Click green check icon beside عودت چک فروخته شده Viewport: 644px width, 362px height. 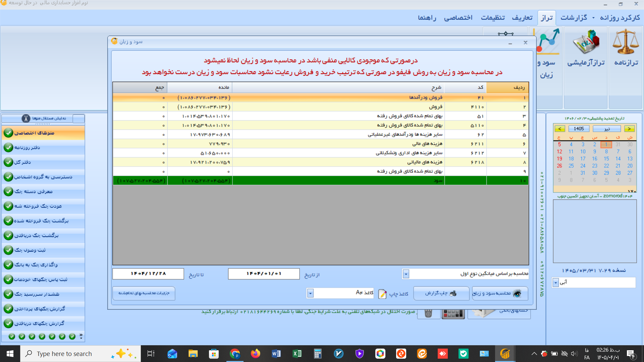[8, 206]
